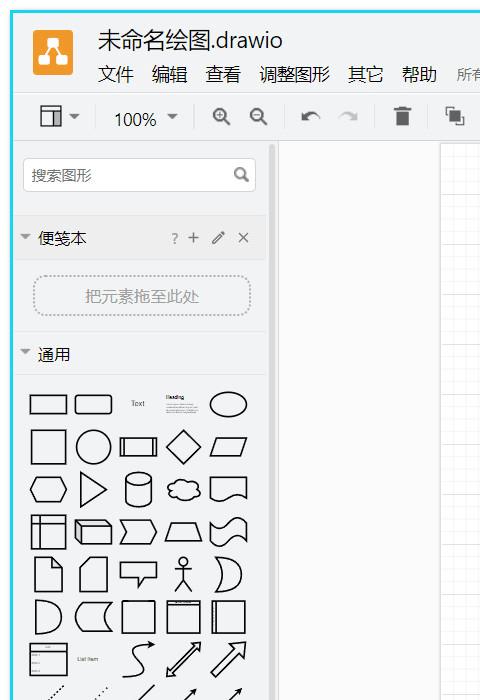
Task: Open the 100% zoom level dropdown
Action: (146, 119)
